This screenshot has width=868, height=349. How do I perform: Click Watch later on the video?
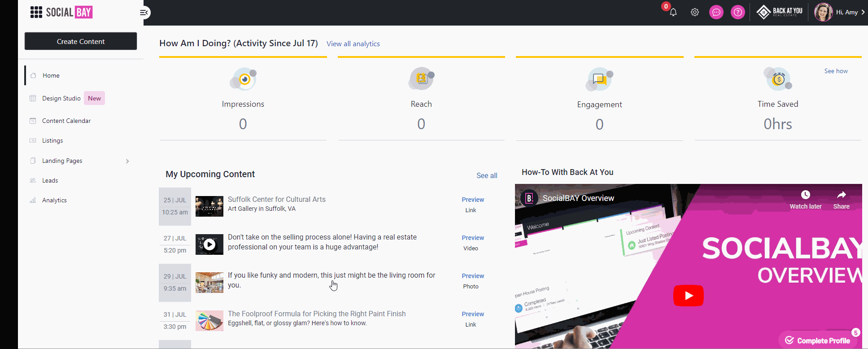pos(806,200)
